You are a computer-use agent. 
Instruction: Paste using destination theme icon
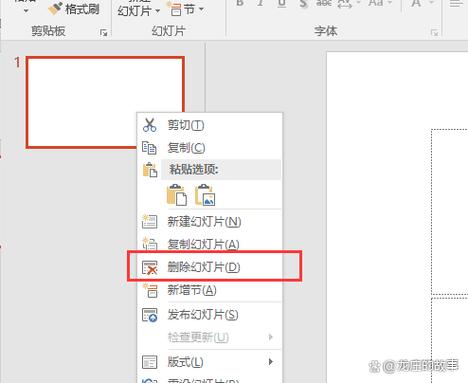pyautogui.click(x=177, y=195)
